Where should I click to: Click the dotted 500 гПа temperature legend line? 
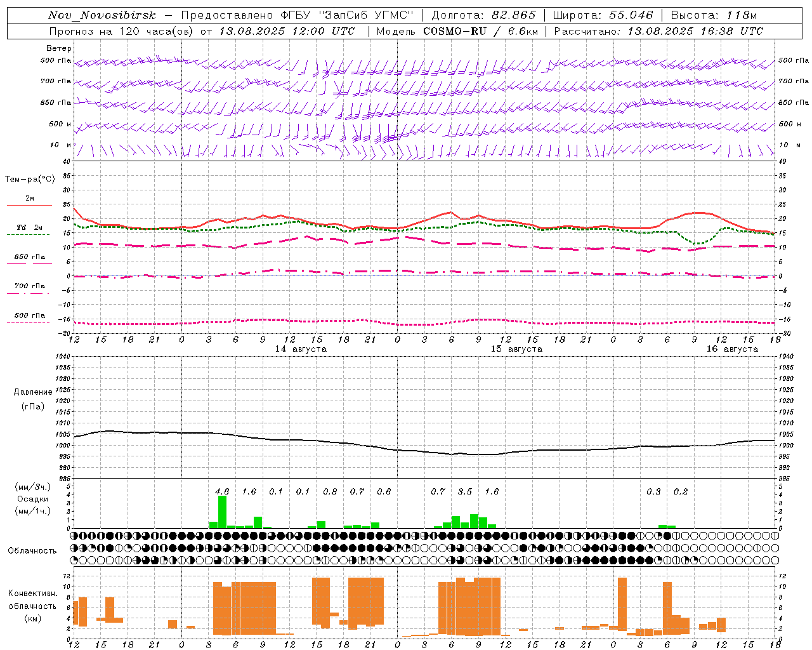[x=28, y=322]
